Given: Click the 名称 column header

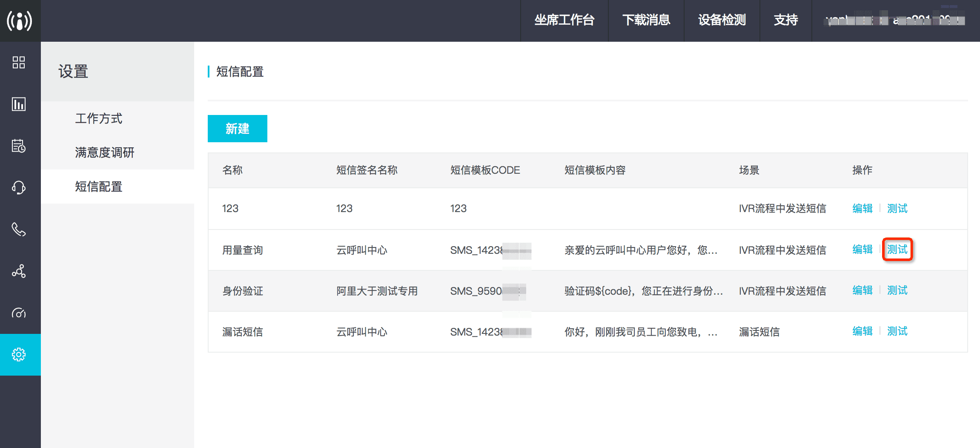Looking at the screenshot, I should click(x=232, y=170).
